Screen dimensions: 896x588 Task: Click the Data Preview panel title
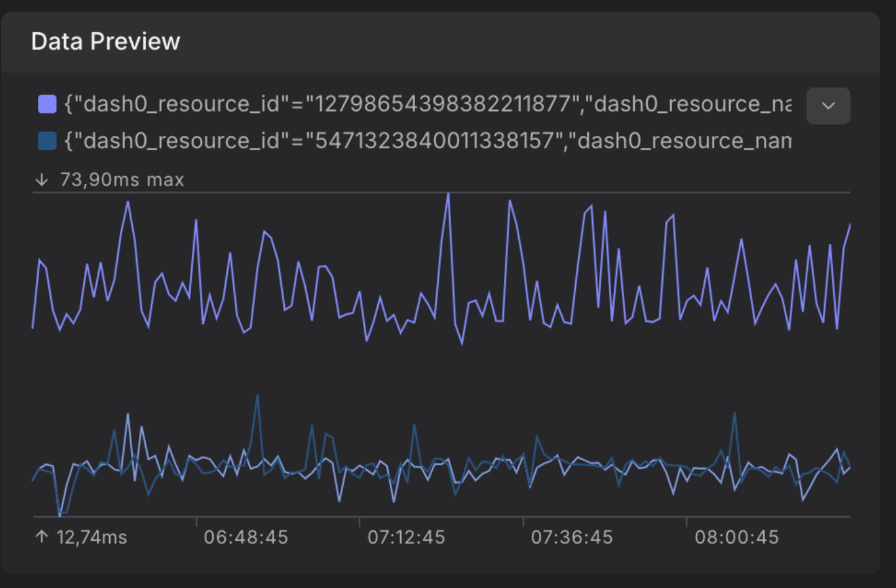(105, 42)
